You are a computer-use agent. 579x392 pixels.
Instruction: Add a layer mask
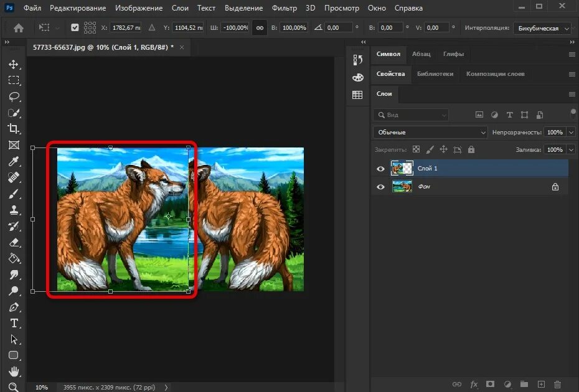491,384
